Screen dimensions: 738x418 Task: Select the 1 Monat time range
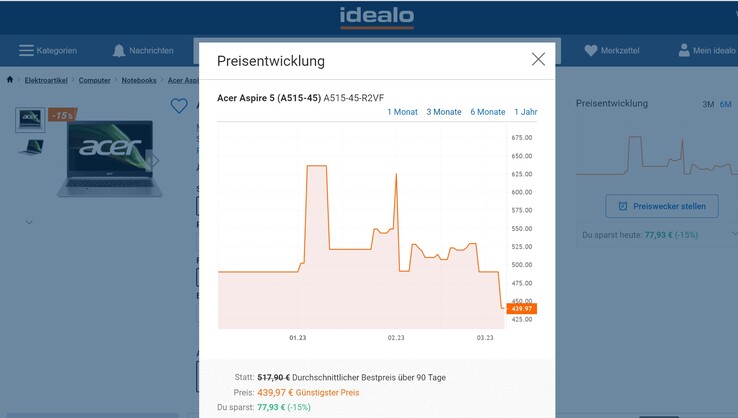[x=402, y=112]
